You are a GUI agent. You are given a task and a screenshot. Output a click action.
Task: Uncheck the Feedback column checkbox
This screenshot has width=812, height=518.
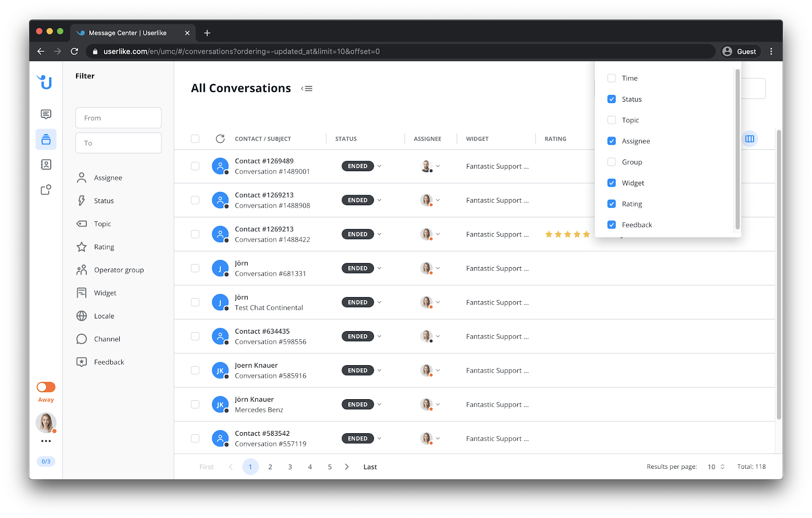(x=612, y=225)
